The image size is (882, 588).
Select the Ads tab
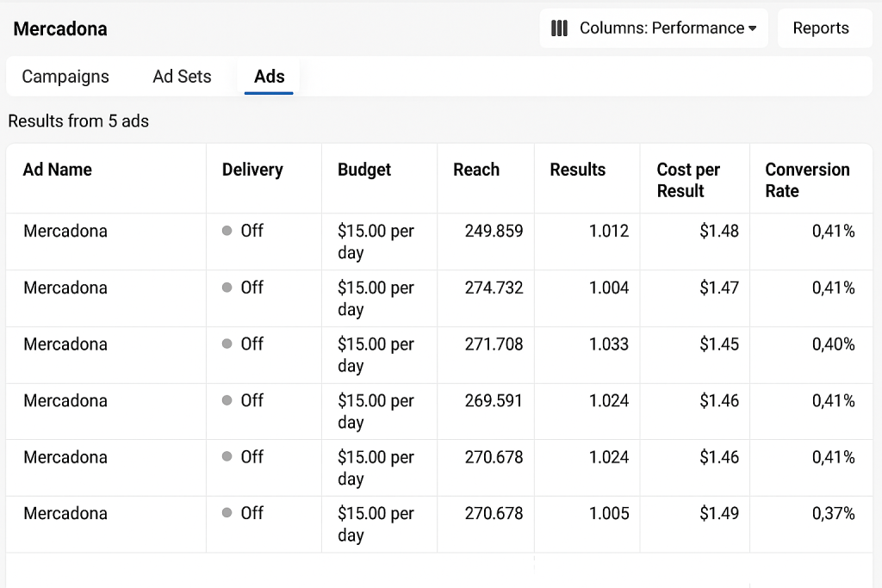tap(269, 77)
